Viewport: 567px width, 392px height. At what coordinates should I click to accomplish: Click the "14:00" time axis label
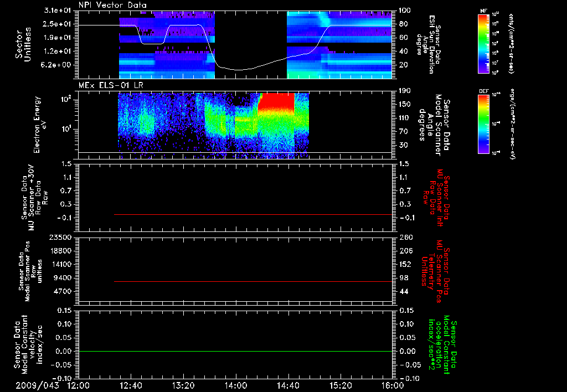(236, 385)
